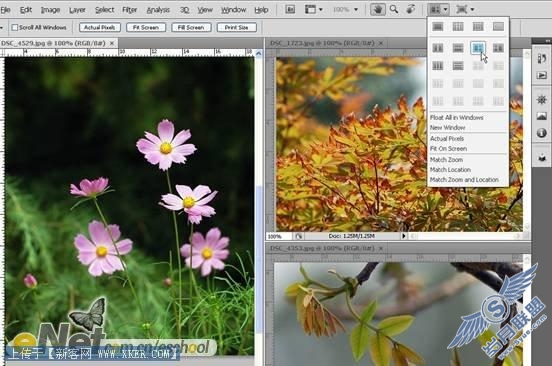Click the Screen Mode icon
This screenshot has width=552, height=366.
click(462, 10)
